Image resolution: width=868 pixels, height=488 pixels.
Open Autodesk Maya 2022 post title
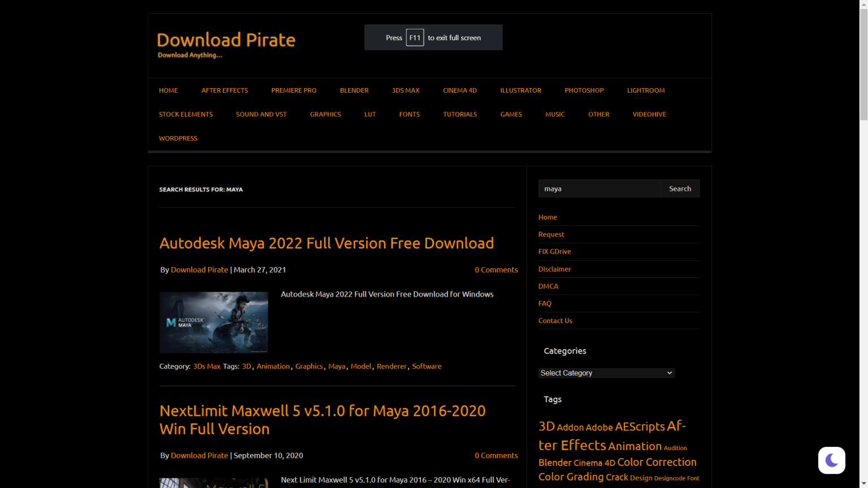[x=327, y=243]
